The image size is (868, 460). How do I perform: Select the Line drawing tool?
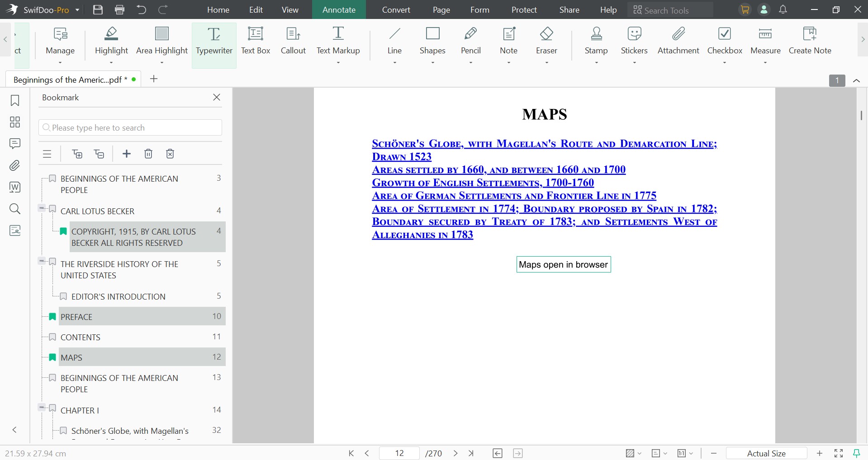(x=394, y=41)
